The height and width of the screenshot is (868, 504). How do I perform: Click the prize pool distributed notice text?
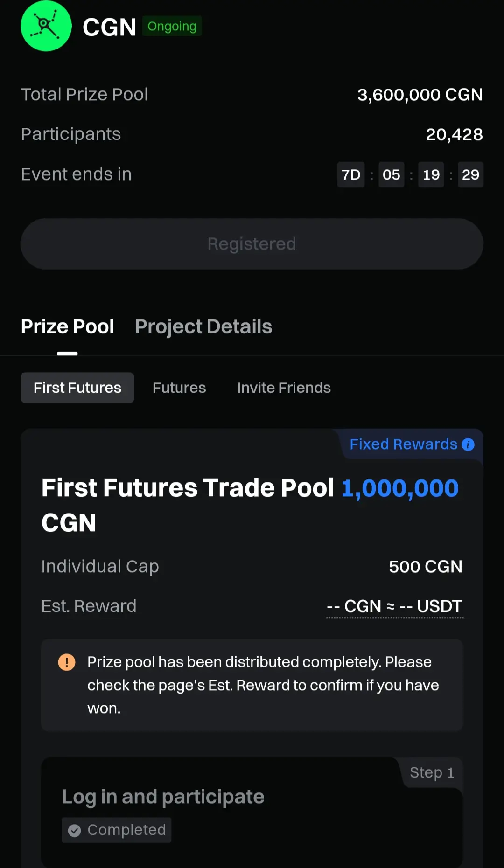(x=263, y=685)
